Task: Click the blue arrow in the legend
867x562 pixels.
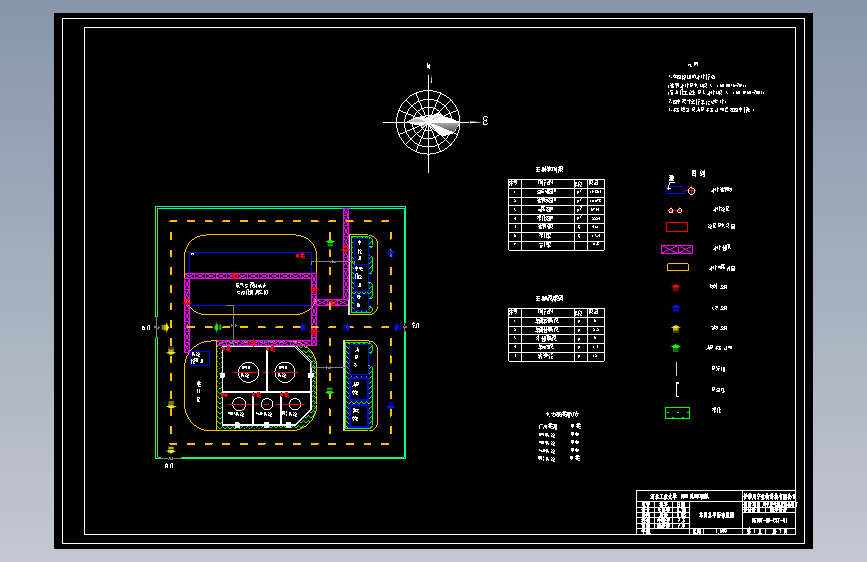Action: point(675,308)
